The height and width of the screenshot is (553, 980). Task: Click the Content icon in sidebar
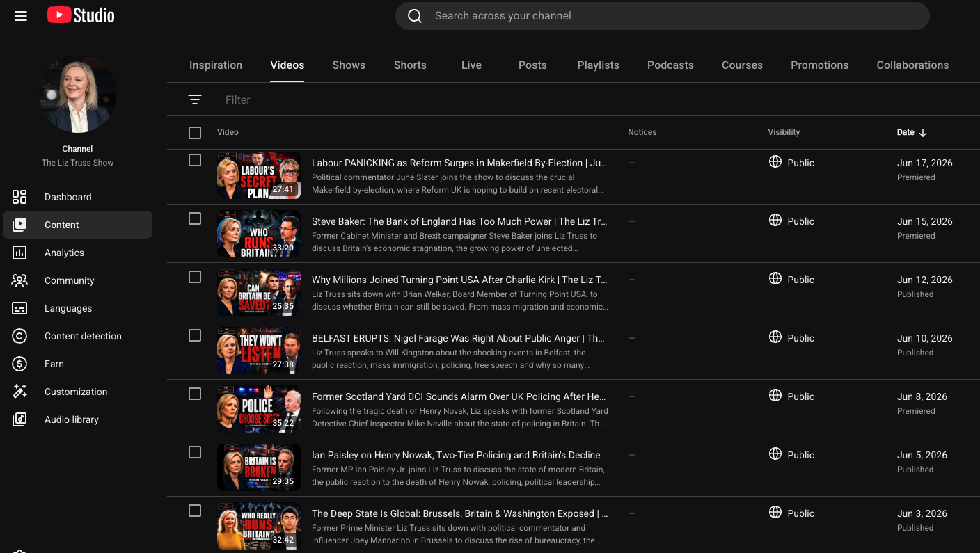coord(19,225)
